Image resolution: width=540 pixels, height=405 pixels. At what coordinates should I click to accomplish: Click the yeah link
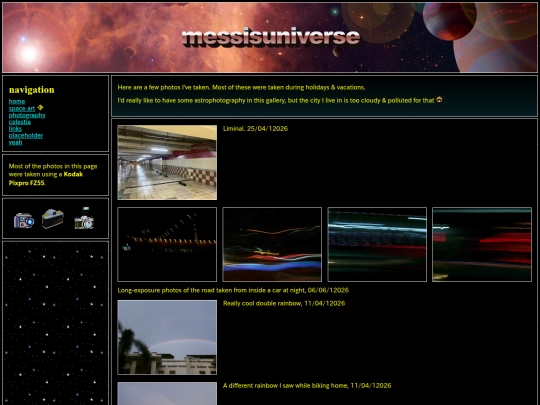pyautogui.click(x=15, y=142)
